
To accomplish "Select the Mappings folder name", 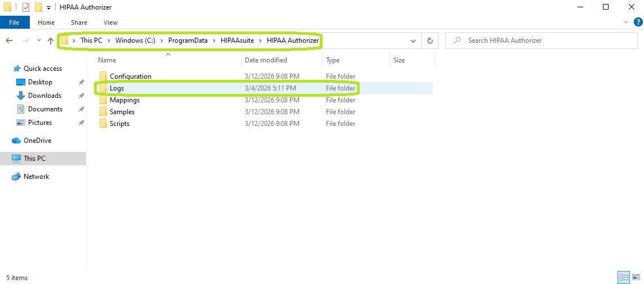I will (x=124, y=100).
